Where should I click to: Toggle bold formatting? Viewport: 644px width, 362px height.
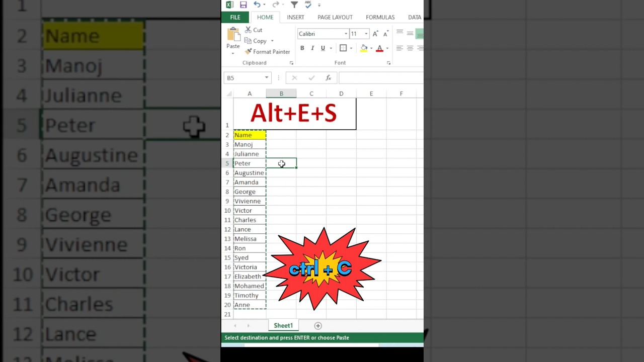pyautogui.click(x=302, y=48)
